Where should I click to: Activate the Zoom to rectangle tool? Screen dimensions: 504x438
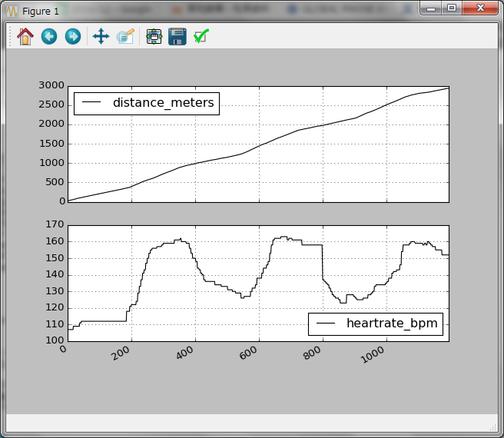pyautogui.click(x=125, y=36)
